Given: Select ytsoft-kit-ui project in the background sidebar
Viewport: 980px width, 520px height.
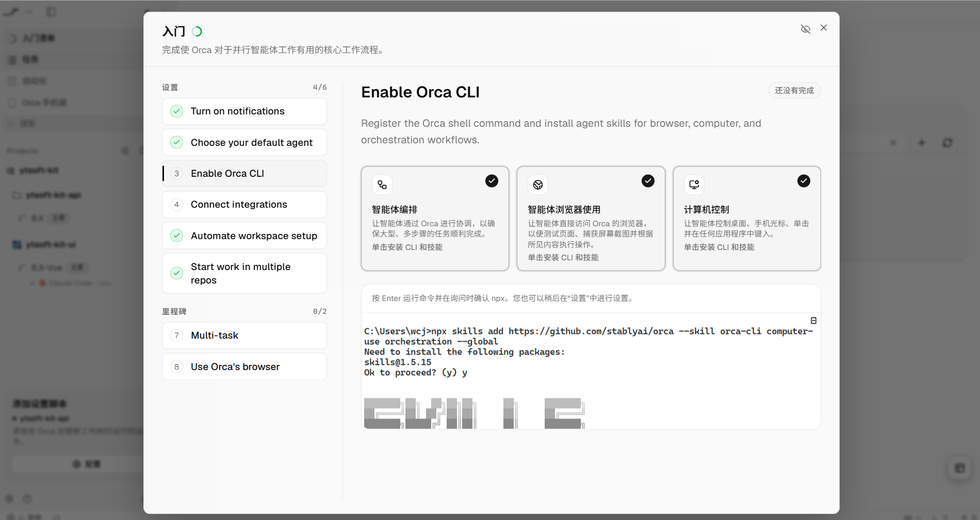Looking at the screenshot, I should click(x=51, y=245).
